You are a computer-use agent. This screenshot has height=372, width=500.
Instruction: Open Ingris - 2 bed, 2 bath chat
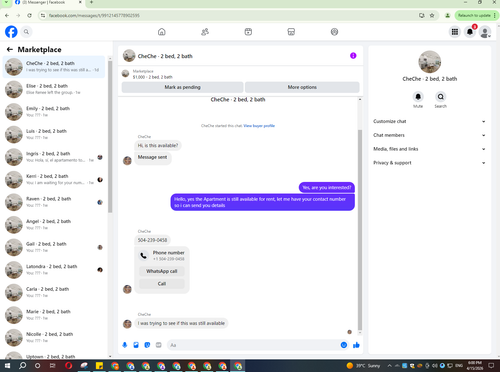tap(54, 157)
